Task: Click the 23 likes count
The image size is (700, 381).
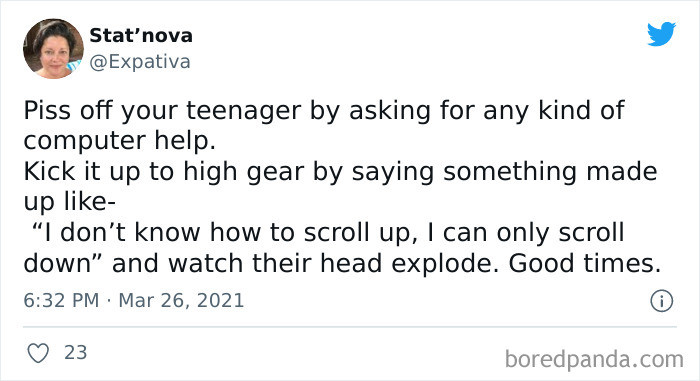Action: coord(75,352)
